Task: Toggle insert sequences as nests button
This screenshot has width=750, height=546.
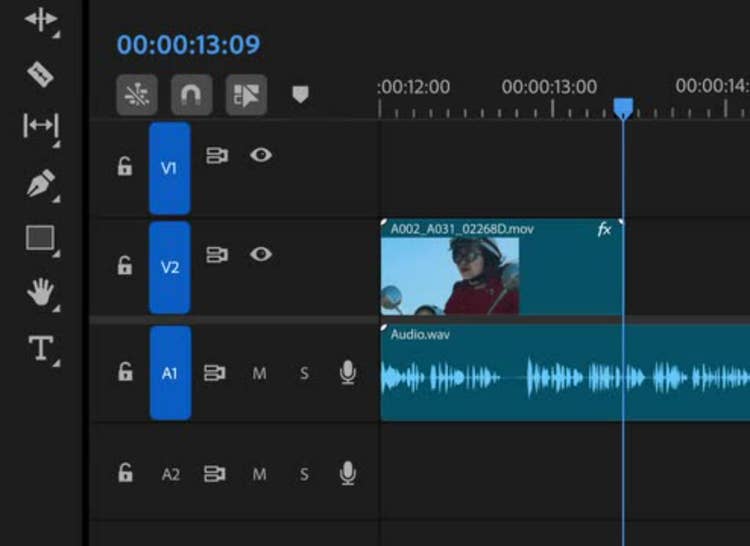Action: point(137,95)
